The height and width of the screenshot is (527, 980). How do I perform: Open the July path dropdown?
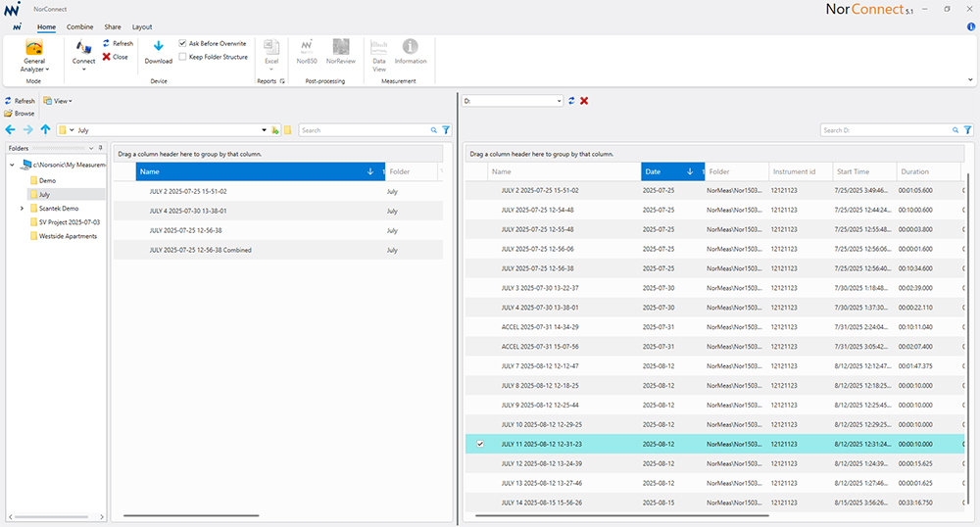(x=264, y=130)
